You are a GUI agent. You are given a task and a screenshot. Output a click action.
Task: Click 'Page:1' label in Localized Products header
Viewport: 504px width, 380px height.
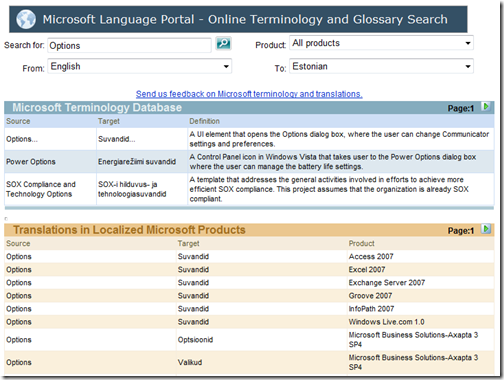pos(461,231)
